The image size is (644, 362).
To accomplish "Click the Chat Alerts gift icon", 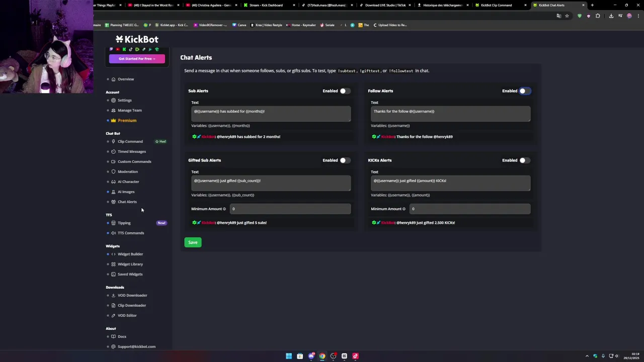I will [x=113, y=202].
